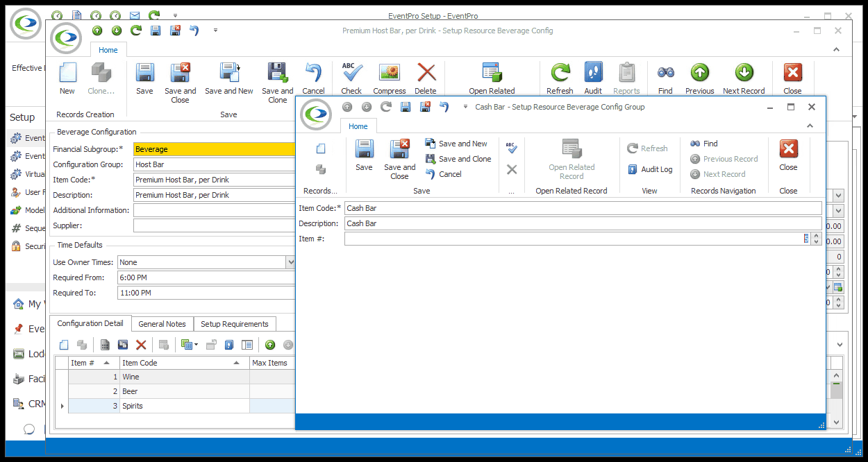Open the EventPro Setup quick access customize dropdown
This screenshot has height=462, width=868.
175,15
